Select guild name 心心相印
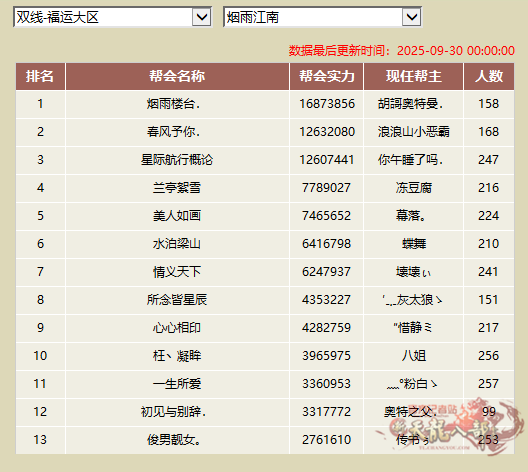This screenshot has width=528, height=472. (x=177, y=327)
